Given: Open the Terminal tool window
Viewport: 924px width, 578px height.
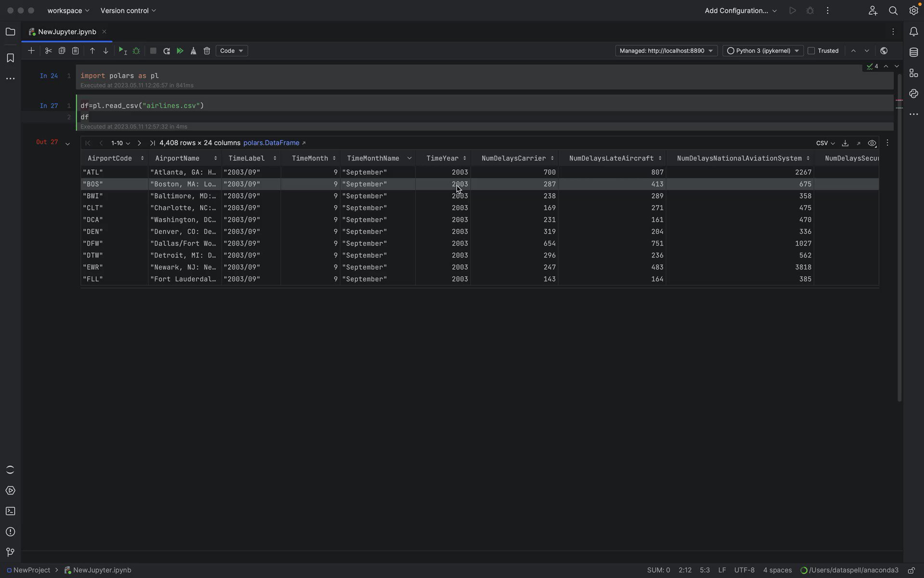Looking at the screenshot, I should tap(10, 511).
